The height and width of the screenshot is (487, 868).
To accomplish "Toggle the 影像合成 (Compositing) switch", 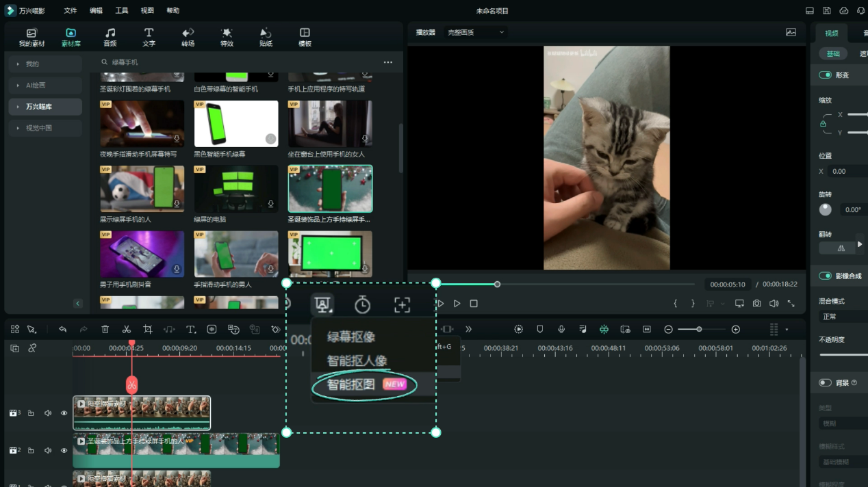I will (825, 276).
